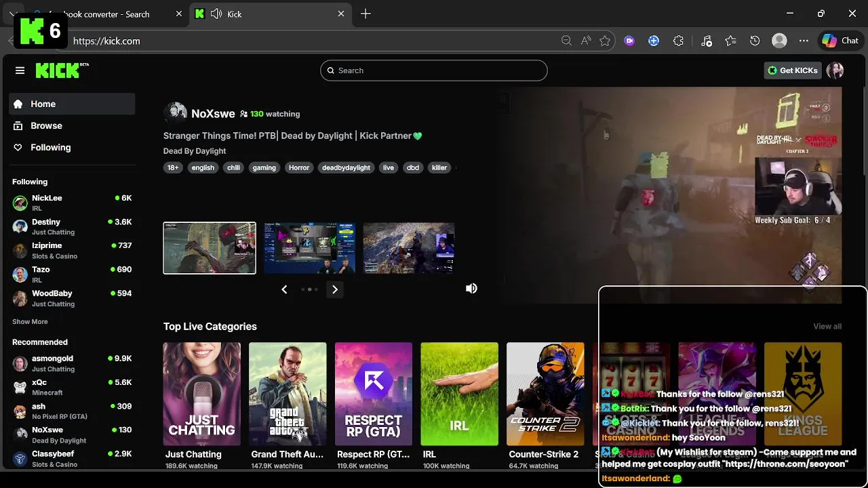Mute the Kick tab audio speaker icon

point(216,14)
